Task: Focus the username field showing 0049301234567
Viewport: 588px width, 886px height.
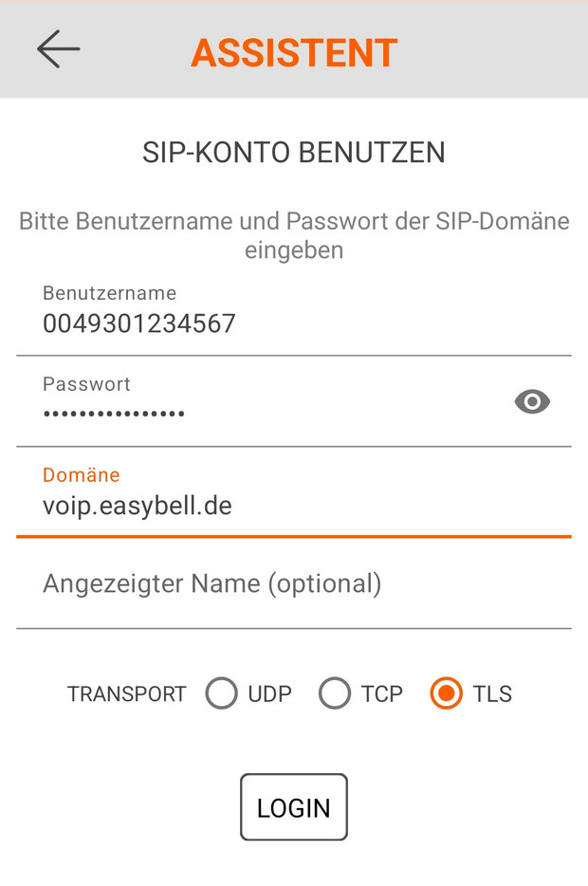Action: click(139, 324)
